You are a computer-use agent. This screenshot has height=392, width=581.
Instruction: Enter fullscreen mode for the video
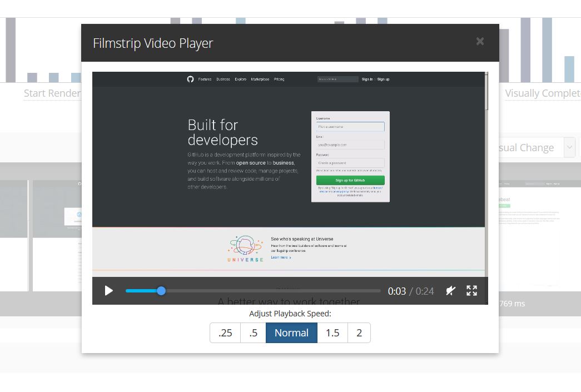(x=471, y=291)
